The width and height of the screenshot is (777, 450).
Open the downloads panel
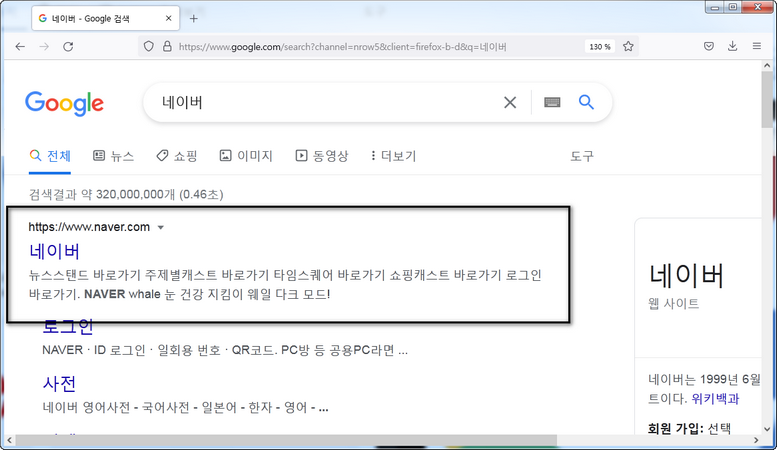732,47
